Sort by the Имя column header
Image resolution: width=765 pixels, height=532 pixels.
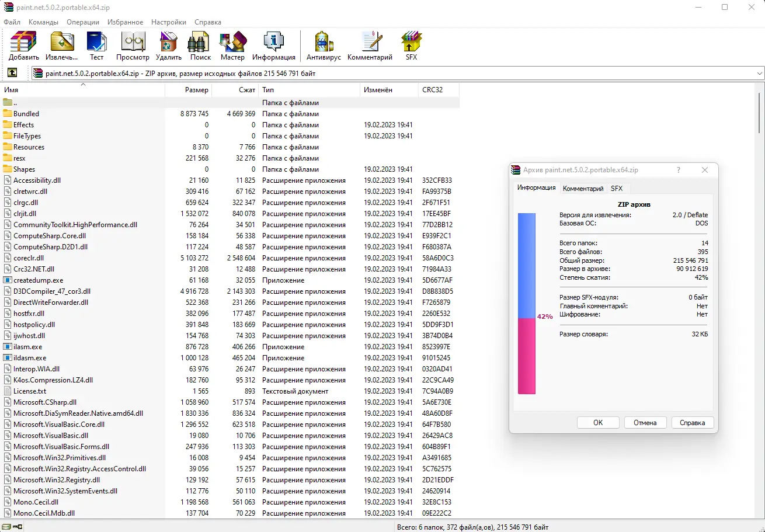coord(82,90)
